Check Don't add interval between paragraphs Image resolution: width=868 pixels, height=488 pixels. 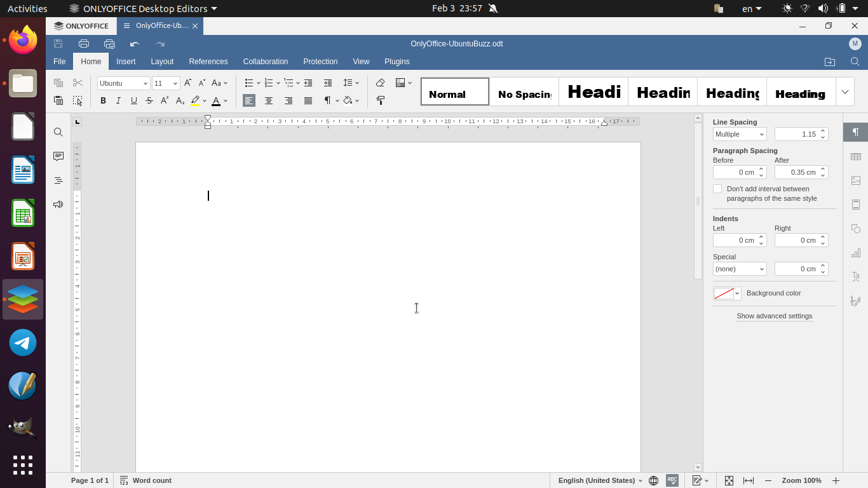coord(717,189)
